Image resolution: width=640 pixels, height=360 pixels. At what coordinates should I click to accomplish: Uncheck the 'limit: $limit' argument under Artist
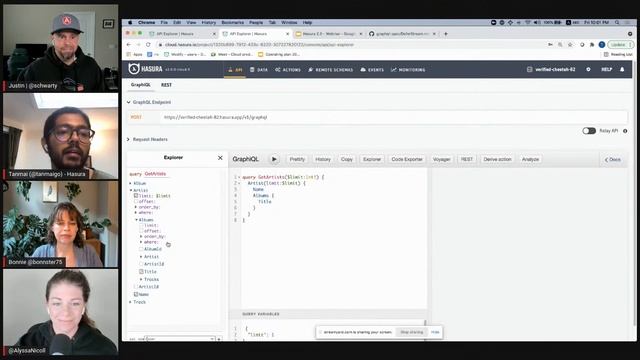point(136,196)
